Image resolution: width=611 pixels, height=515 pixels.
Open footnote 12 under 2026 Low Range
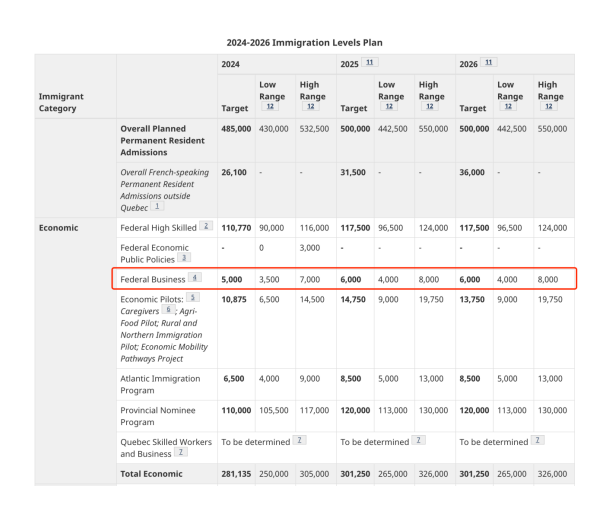click(508, 106)
